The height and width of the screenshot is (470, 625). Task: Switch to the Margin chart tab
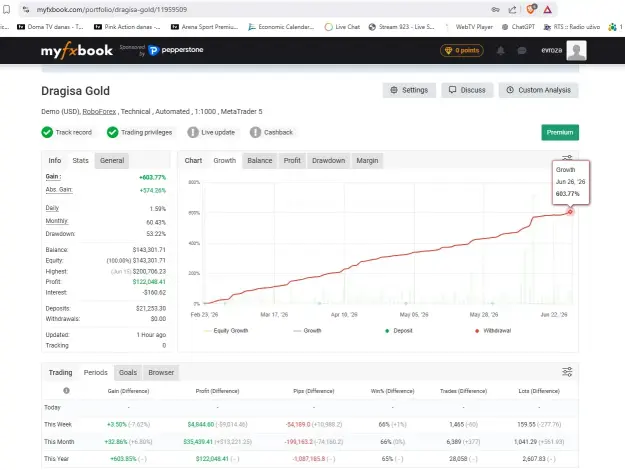point(367,161)
